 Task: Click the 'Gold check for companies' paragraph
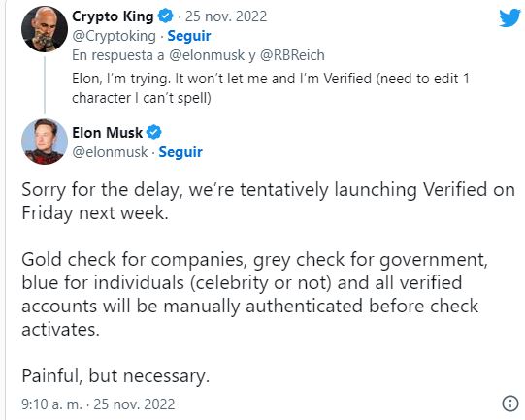[x=254, y=295]
